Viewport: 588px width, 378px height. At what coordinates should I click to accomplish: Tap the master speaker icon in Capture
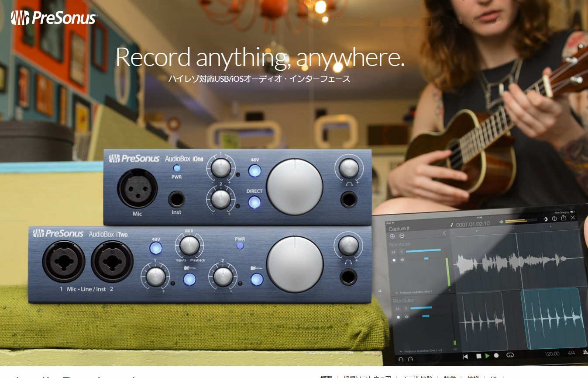(501, 222)
